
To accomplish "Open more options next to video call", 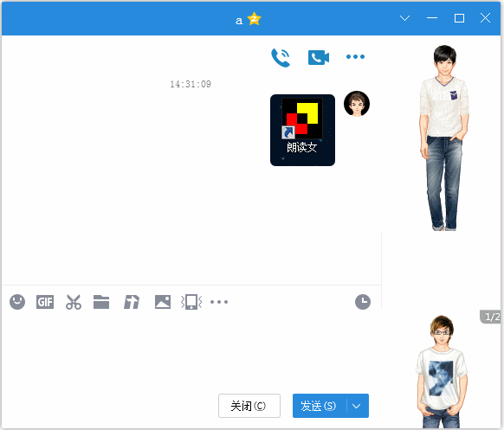I will tap(355, 57).
